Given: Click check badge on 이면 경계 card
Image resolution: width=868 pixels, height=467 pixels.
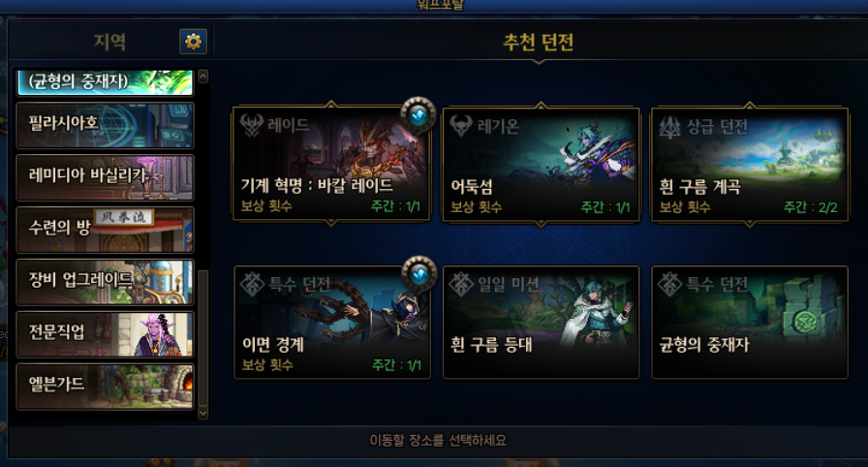Looking at the screenshot, I should pos(419,273).
